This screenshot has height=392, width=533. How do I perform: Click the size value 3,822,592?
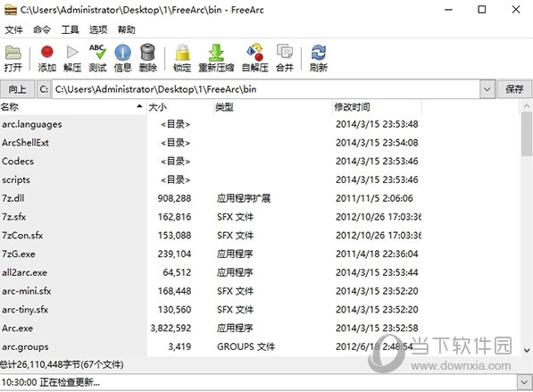point(171,328)
